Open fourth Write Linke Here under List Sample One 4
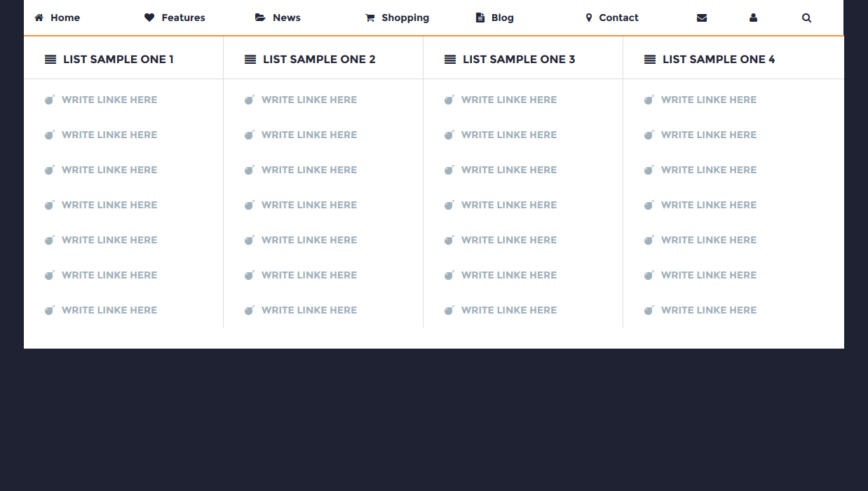Viewport: 868px width, 491px height. point(709,205)
